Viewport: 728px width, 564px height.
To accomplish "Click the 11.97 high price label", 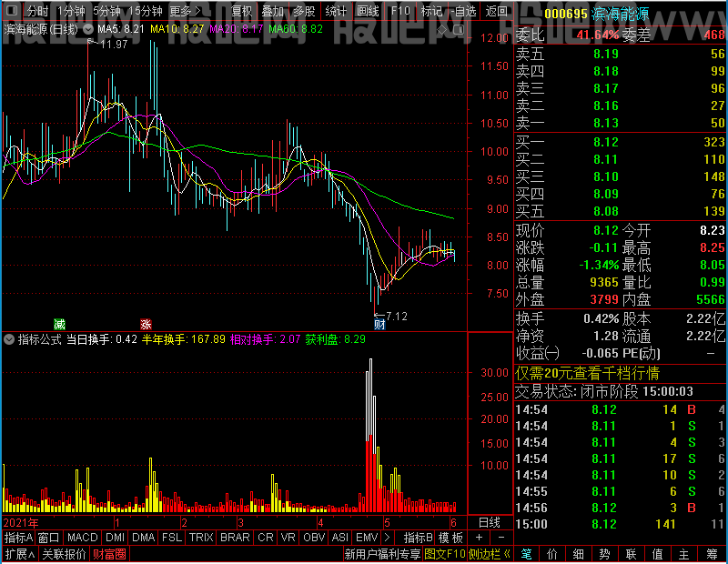I will [x=114, y=45].
